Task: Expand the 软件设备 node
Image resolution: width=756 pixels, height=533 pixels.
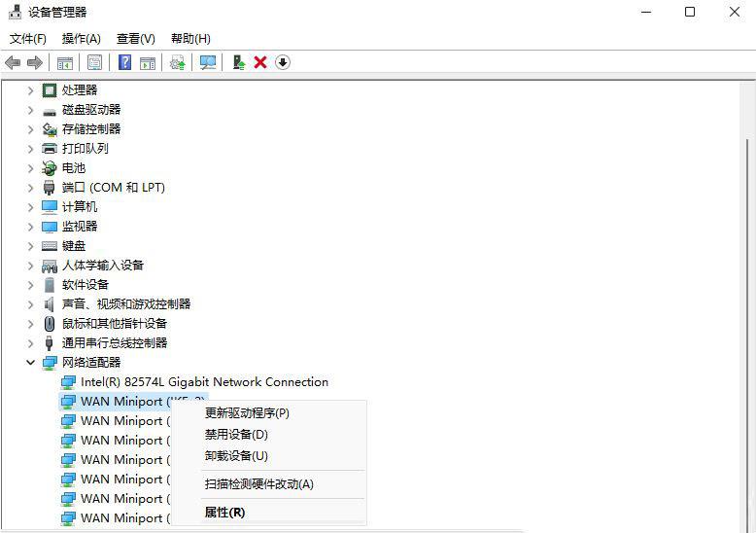Action: 30,285
